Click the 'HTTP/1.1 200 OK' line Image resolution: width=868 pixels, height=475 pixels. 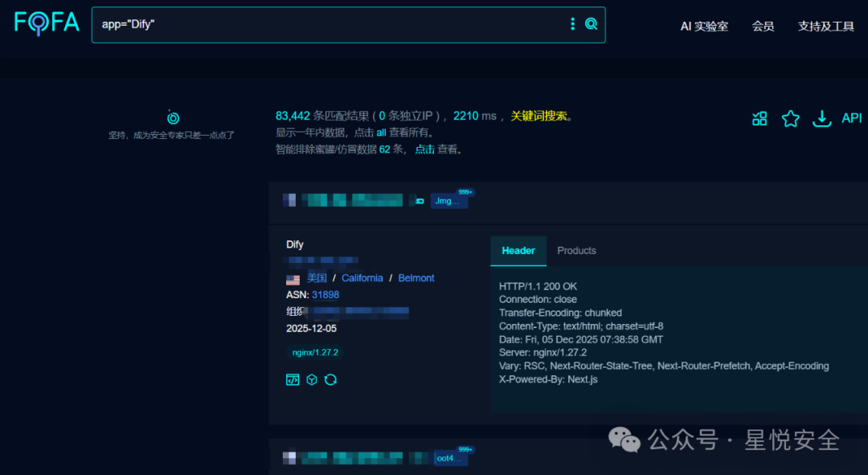click(x=538, y=286)
